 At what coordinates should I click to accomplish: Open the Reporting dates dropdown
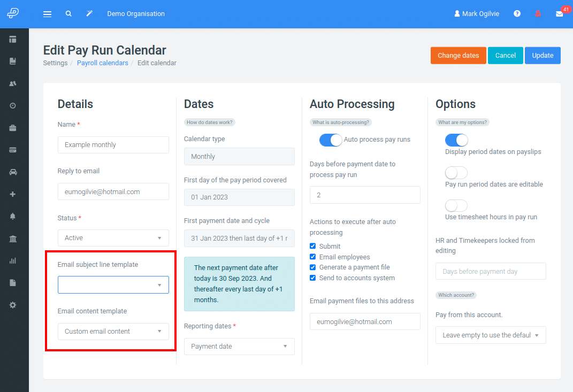click(x=239, y=347)
